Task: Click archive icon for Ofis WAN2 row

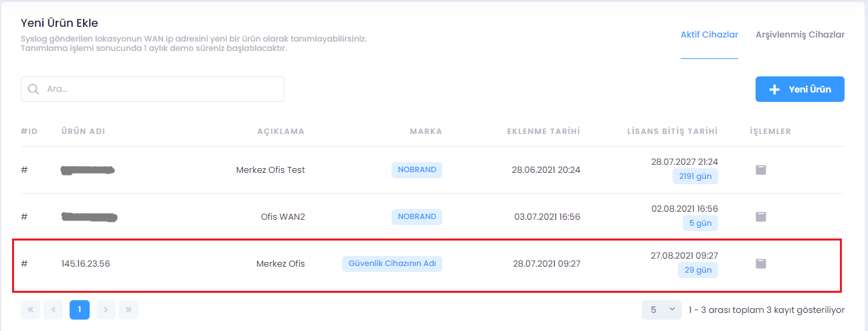Action: 761,217
